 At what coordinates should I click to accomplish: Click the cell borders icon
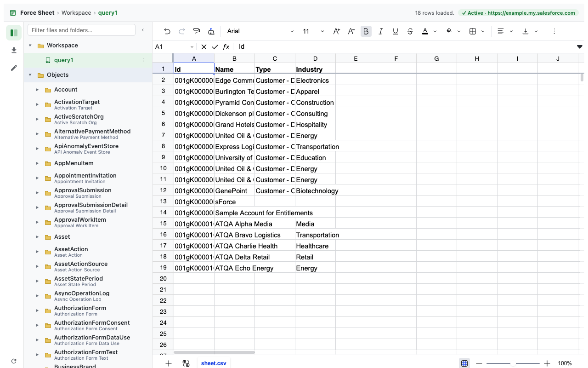coord(473,31)
